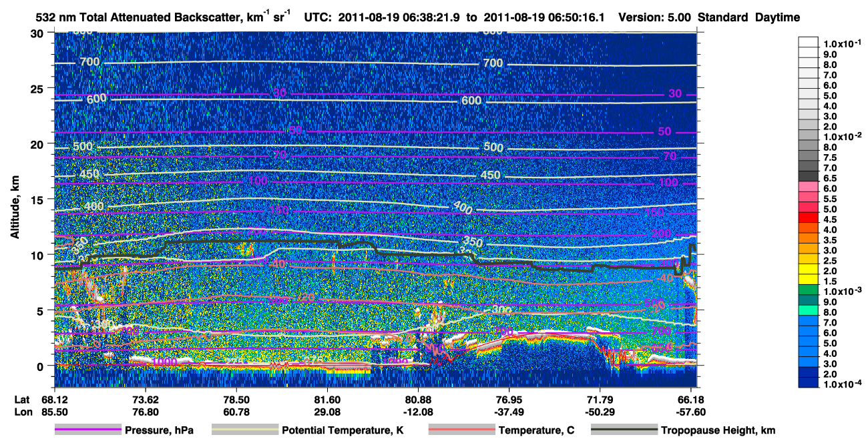The image size is (868, 445).
Task: Click latitude value '80.88'
Action: pos(418,399)
